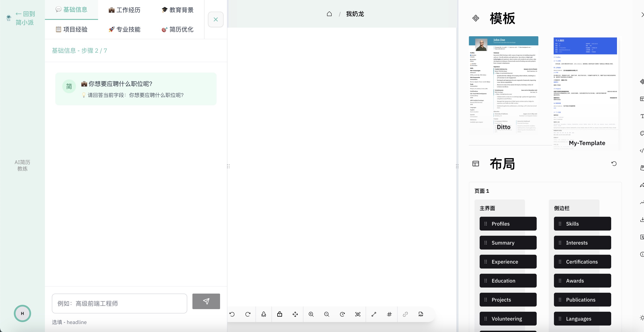
Task: Download resume as PDF icon
Action: [x=421, y=314]
